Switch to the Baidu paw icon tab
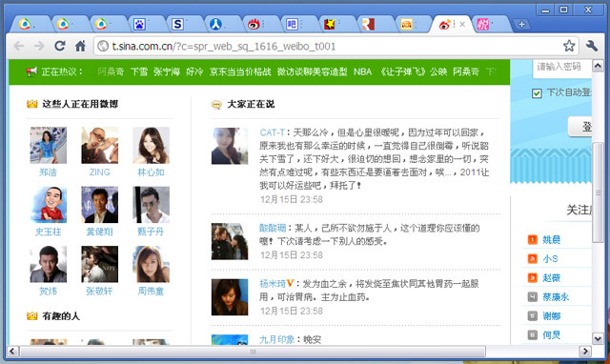 (x=139, y=25)
